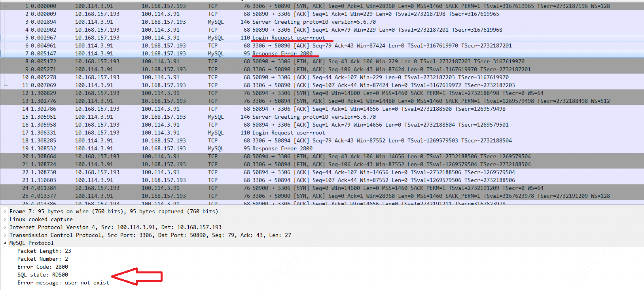The image size is (644, 290).
Task: Select packet 14 at time 1.302786
Action: (x=322, y=109)
